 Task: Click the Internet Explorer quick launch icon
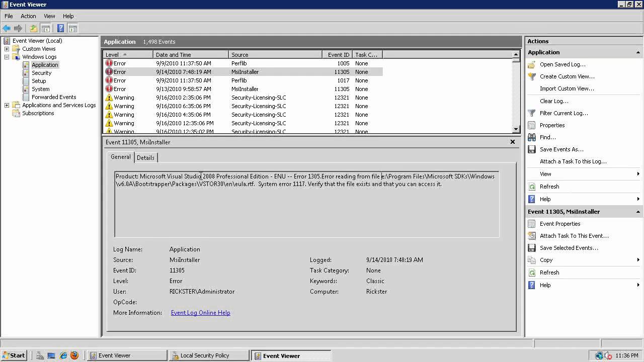coord(63,355)
